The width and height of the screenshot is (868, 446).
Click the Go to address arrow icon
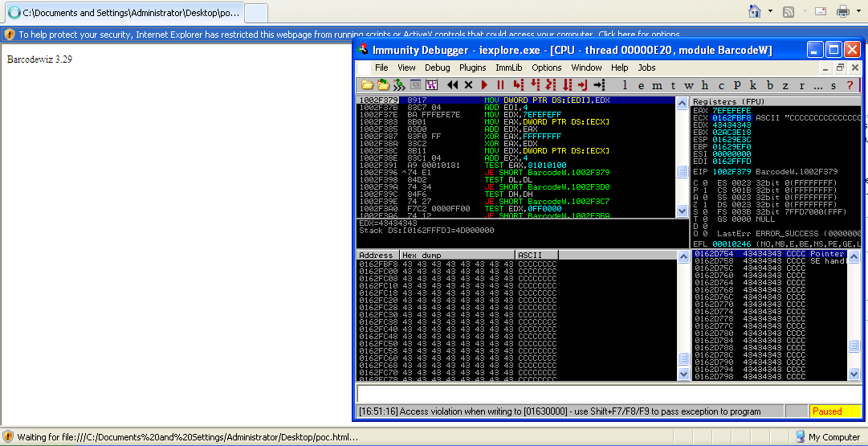(x=599, y=84)
